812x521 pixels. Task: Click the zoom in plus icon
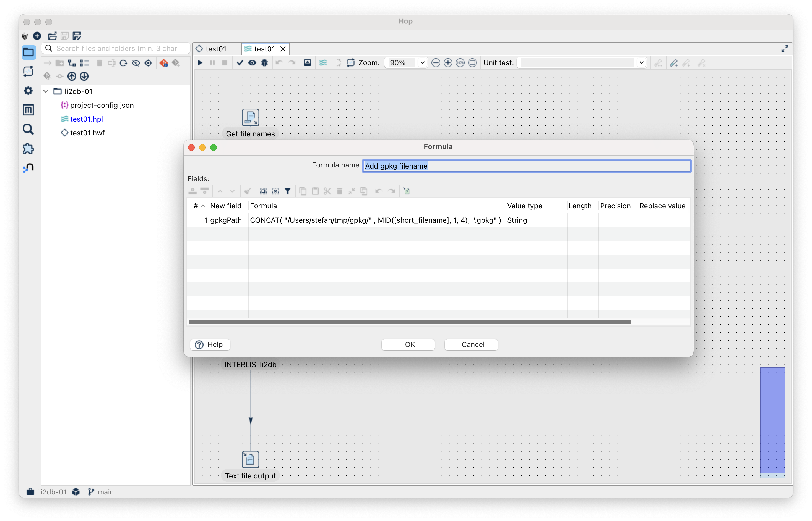[x=448, y=63]
